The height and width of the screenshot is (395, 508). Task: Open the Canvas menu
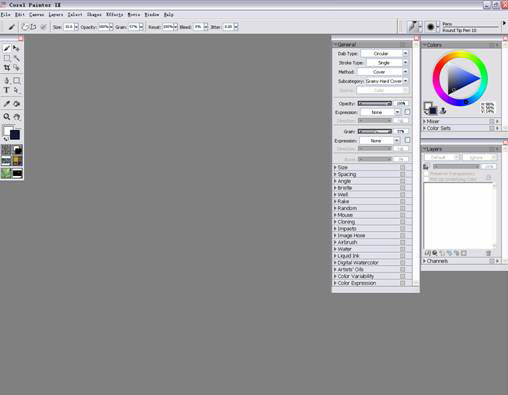coord(37,15)
